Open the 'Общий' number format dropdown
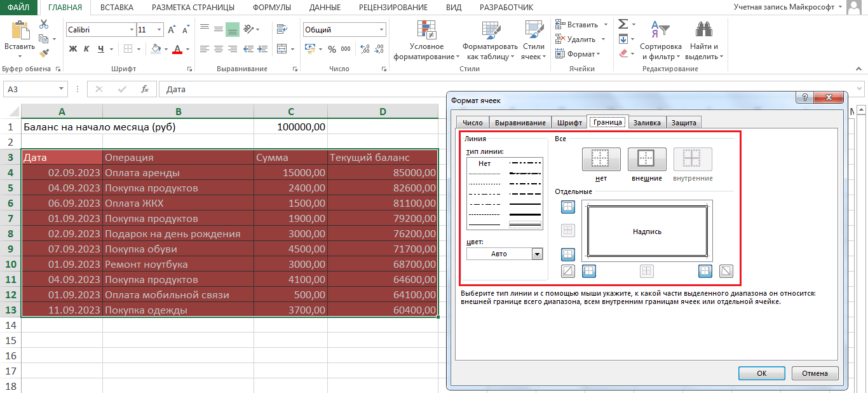868x393 pixels. pyautogui.click(x=381, y=30)
